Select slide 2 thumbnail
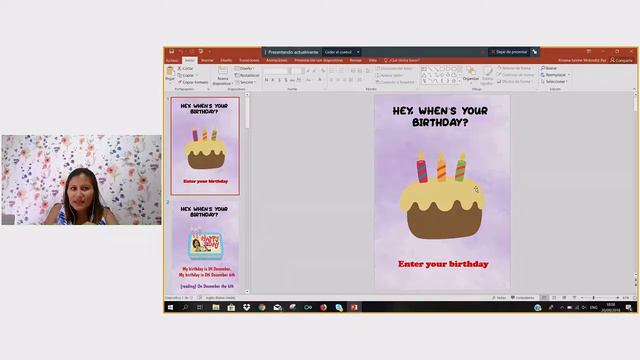The image size is (640, 360). pyautogui.click(x=205, y=246)
